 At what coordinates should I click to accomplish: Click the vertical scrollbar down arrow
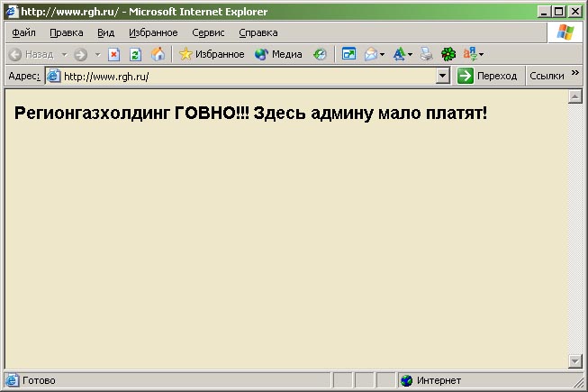576,361
